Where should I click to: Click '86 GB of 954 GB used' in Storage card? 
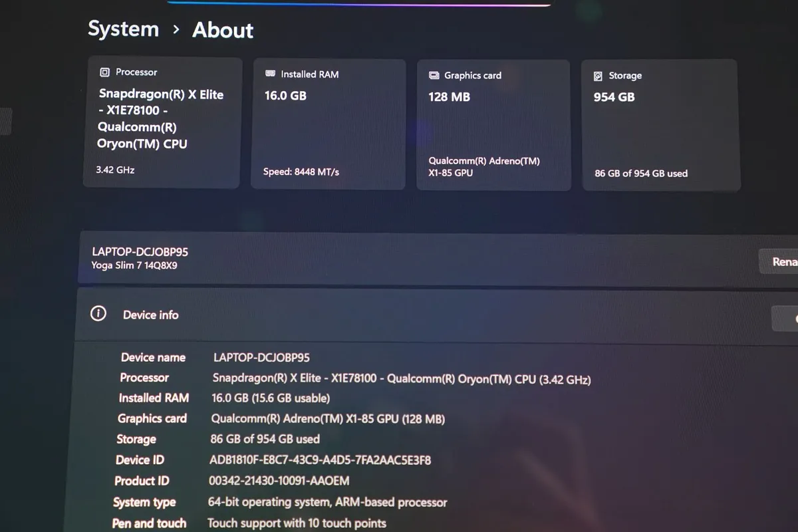(x=641, y=174)
